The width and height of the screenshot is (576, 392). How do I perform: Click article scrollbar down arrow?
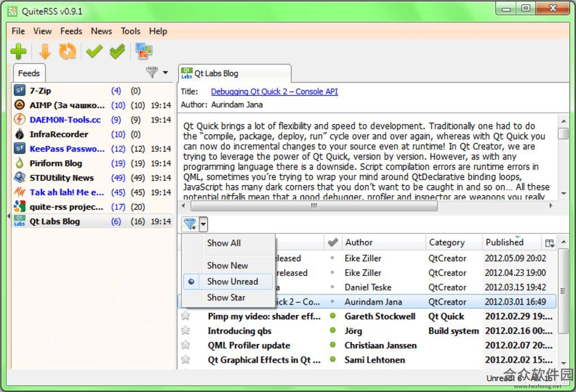pyautogui.click(x=564, y=193)
